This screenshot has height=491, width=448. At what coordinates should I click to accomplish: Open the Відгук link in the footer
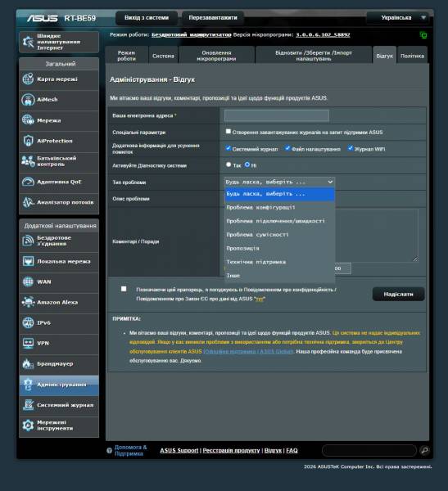tap(273, 450)
